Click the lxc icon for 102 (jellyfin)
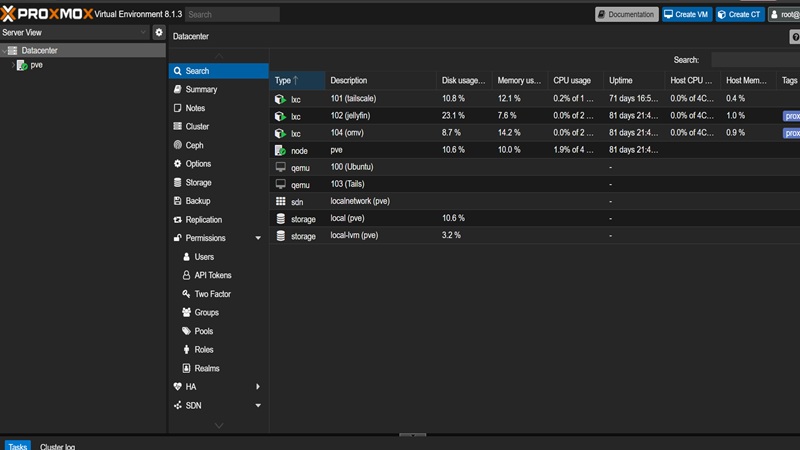Image resolution: width=800 pixels, height=450 pixels. point(280,116)
